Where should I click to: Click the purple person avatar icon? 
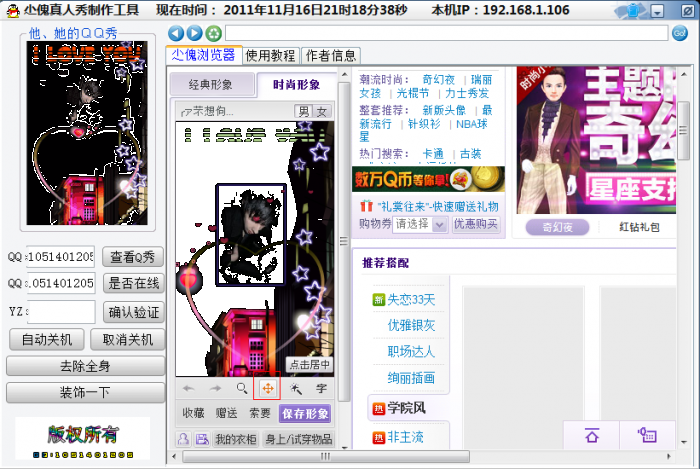coord(183,439)
